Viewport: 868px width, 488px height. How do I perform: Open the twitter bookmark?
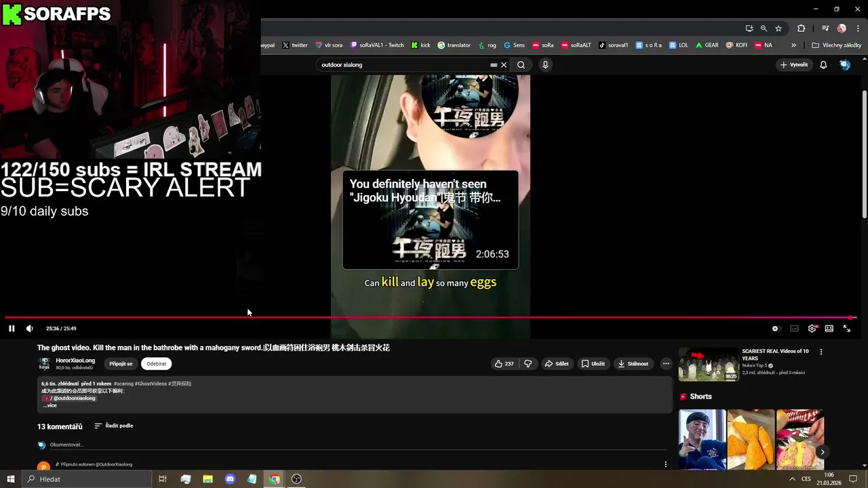point(294,45)
